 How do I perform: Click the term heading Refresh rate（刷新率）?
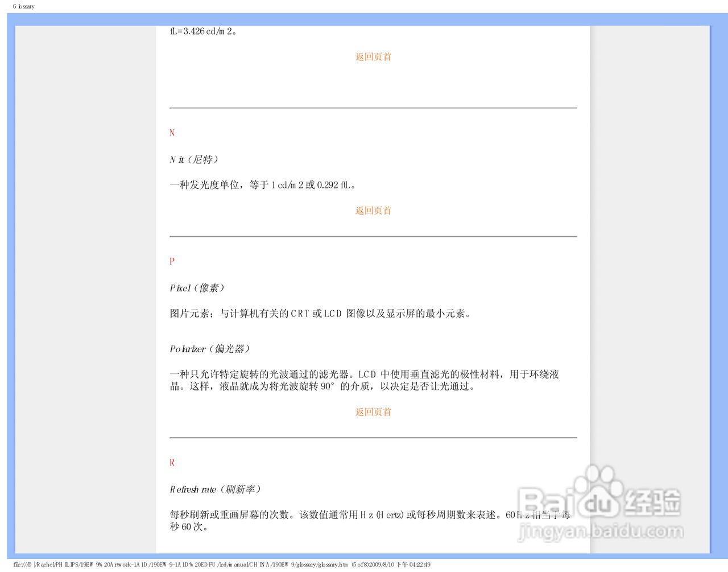click(215, 489)
